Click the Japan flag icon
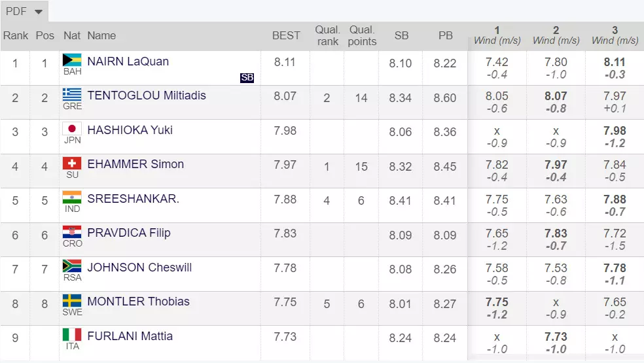 [71, 129]
